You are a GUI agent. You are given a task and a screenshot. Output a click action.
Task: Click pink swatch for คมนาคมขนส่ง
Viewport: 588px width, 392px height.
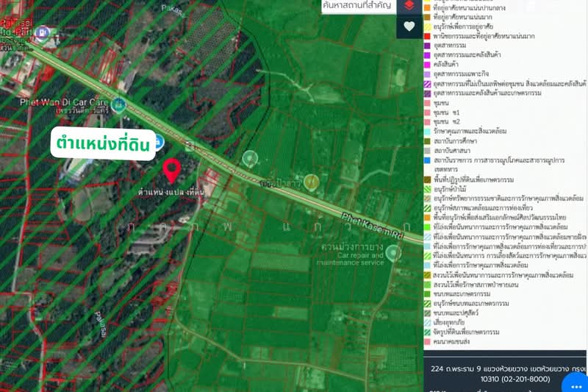click(x=427, y=342)
